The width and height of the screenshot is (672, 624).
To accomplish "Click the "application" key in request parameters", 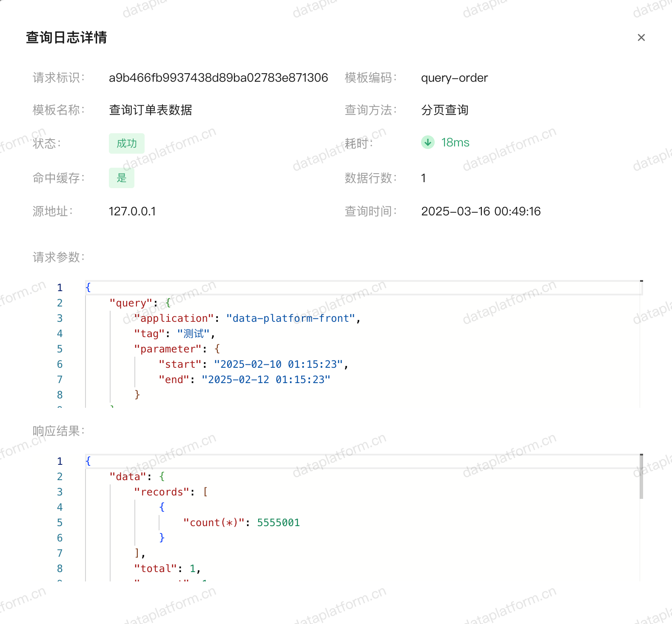I will pyautogui.click(x=174, y=318).
